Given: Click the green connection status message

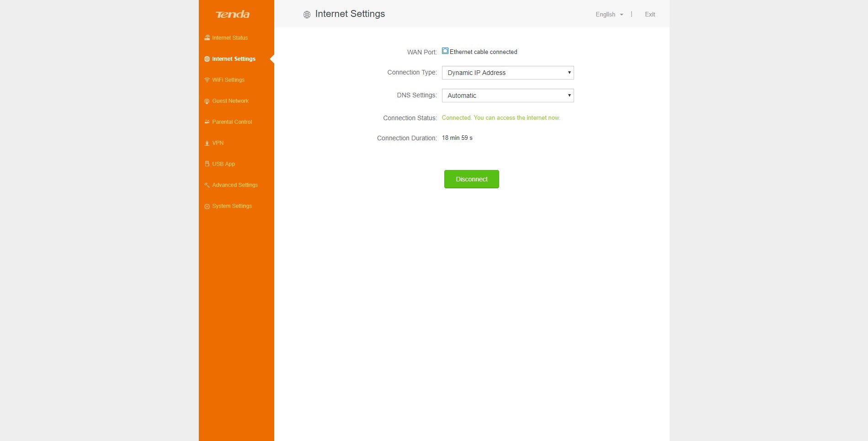Looking at the screenshot, I should 501,118.
